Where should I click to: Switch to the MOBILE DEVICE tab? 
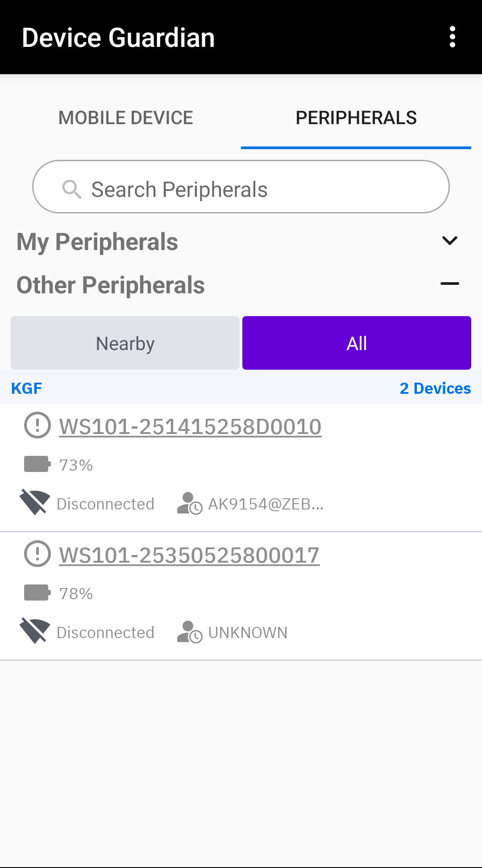[x=126, y=118]
